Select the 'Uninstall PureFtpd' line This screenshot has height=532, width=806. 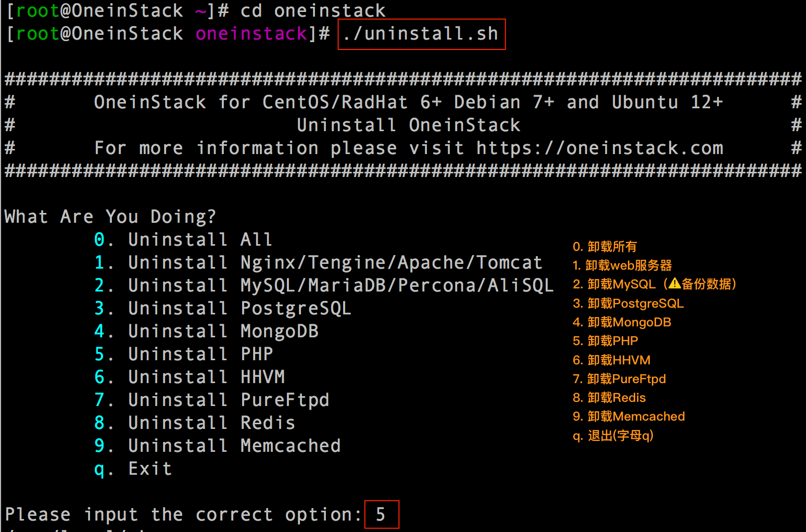212,400
